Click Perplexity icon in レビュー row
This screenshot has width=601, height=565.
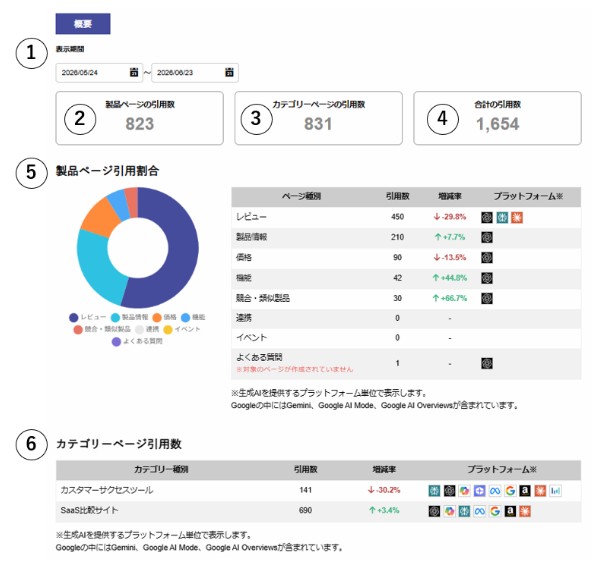[502, 217]
